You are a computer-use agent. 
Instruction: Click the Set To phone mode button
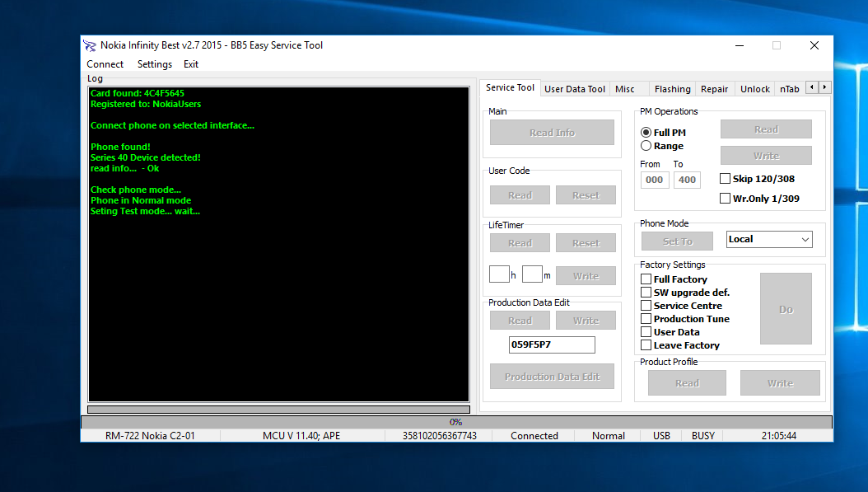[678, 241]
